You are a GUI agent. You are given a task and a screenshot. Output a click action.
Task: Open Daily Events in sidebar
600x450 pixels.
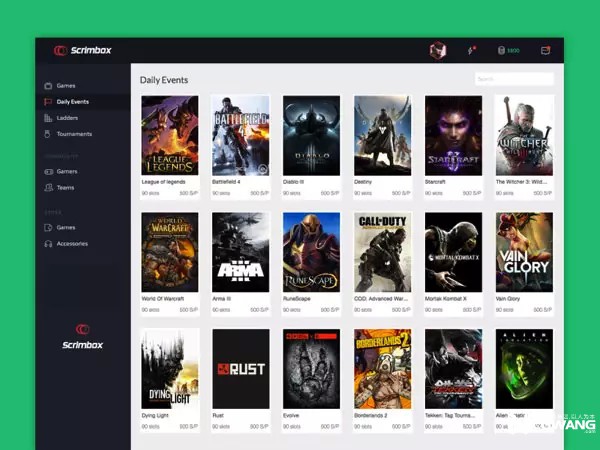(83, 102)
